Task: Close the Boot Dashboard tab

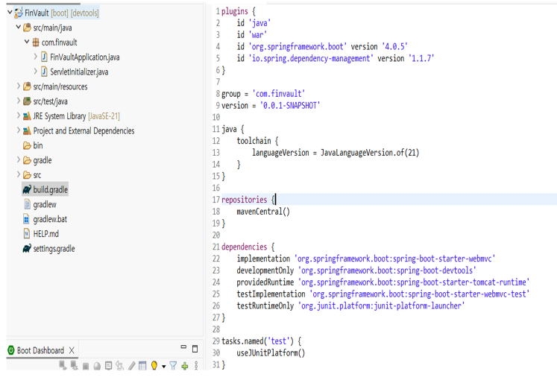Action: (72, 350)
